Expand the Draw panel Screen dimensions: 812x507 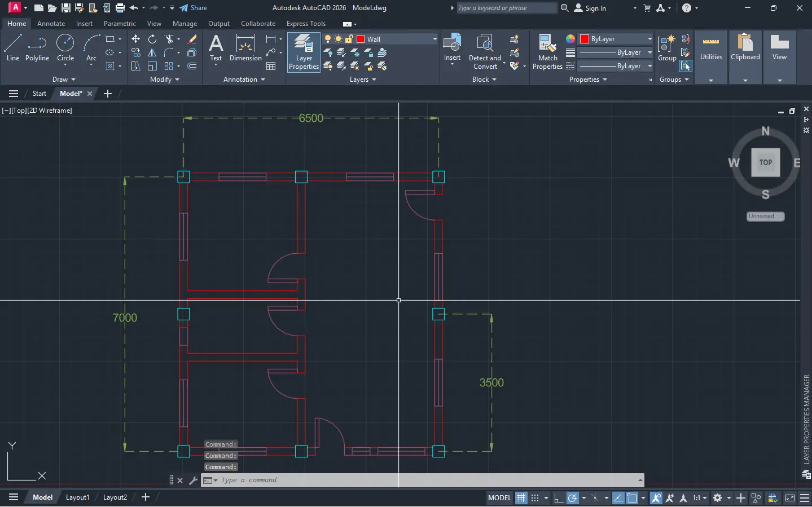coord(64,80)
